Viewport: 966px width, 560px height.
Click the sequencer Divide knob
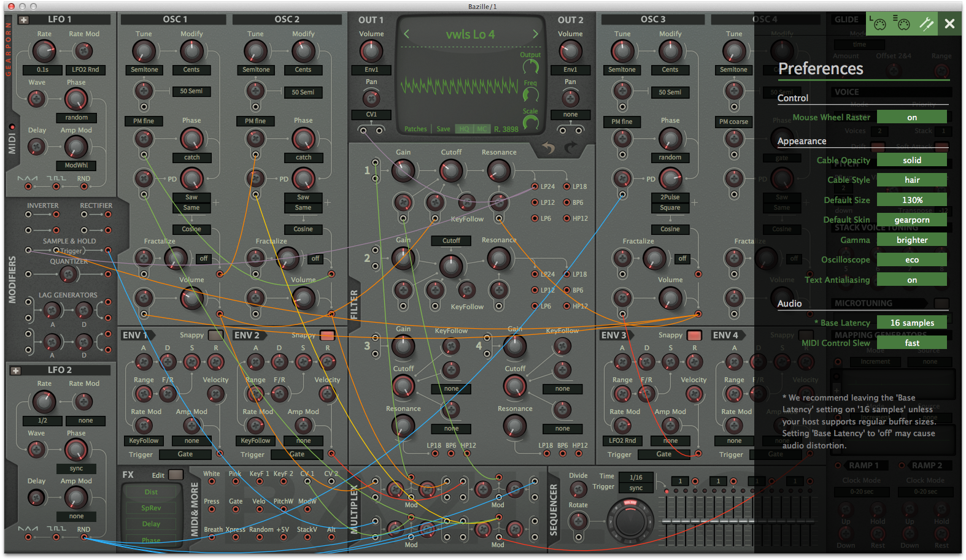[578, 489]
